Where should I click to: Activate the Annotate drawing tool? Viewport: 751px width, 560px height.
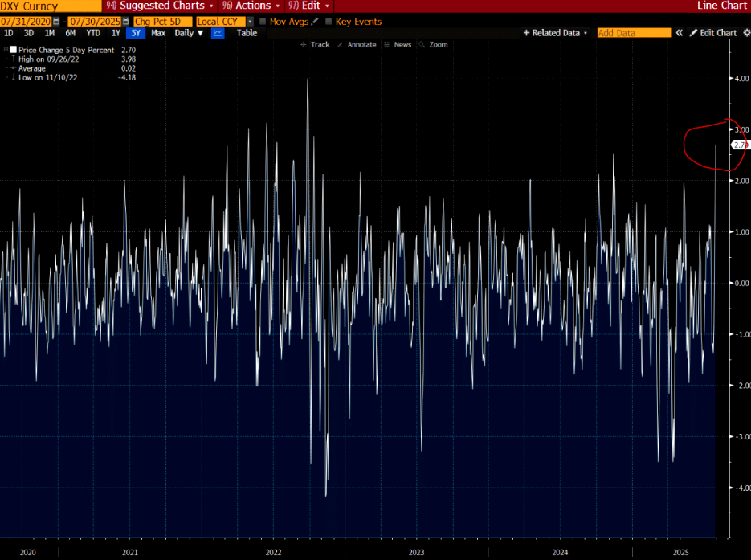point(356,44)
